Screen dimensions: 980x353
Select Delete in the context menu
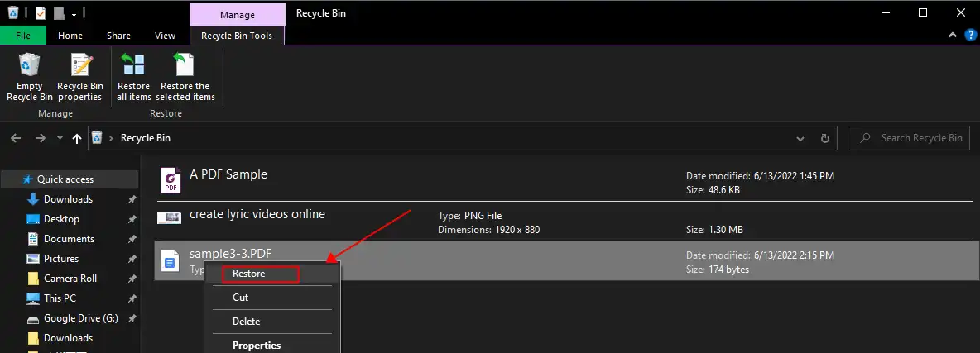[246, 322]
